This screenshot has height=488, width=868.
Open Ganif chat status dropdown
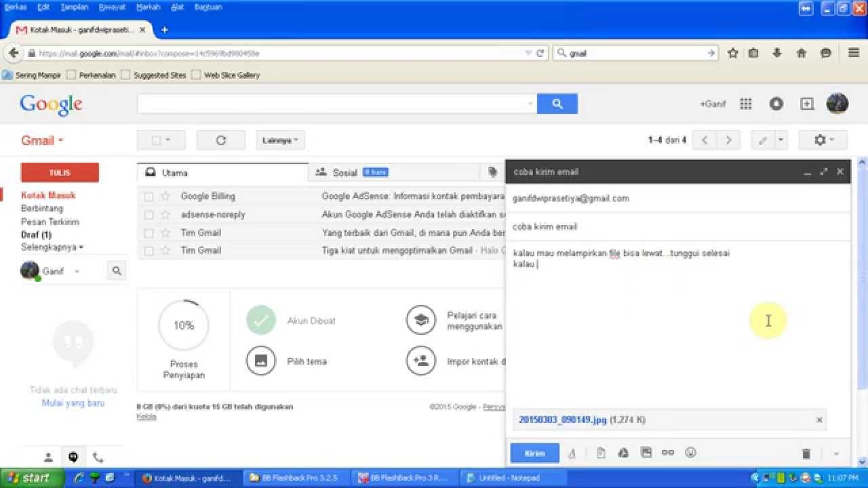coord(77,271)
